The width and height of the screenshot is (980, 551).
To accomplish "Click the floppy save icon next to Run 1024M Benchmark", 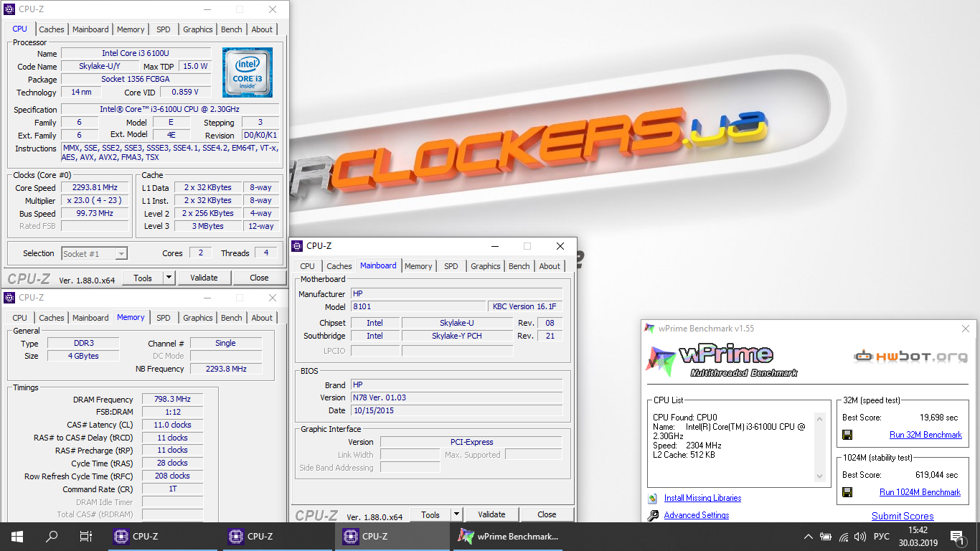I will coord(847,492).
